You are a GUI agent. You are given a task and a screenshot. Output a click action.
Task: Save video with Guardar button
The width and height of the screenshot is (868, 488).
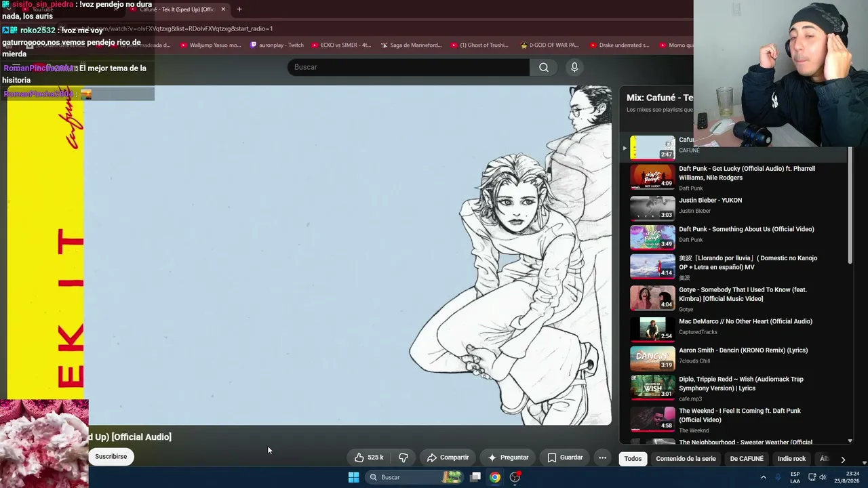[565, 457]
